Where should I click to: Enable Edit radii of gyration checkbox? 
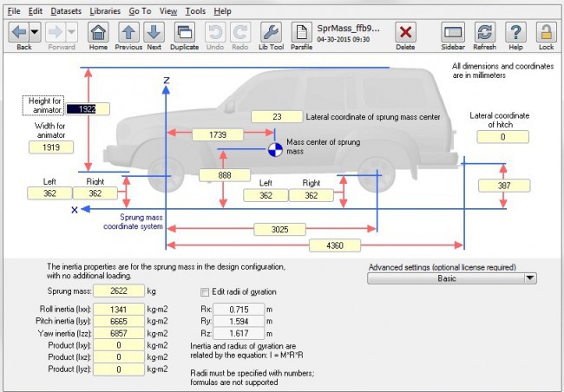[x=204, y=292]
